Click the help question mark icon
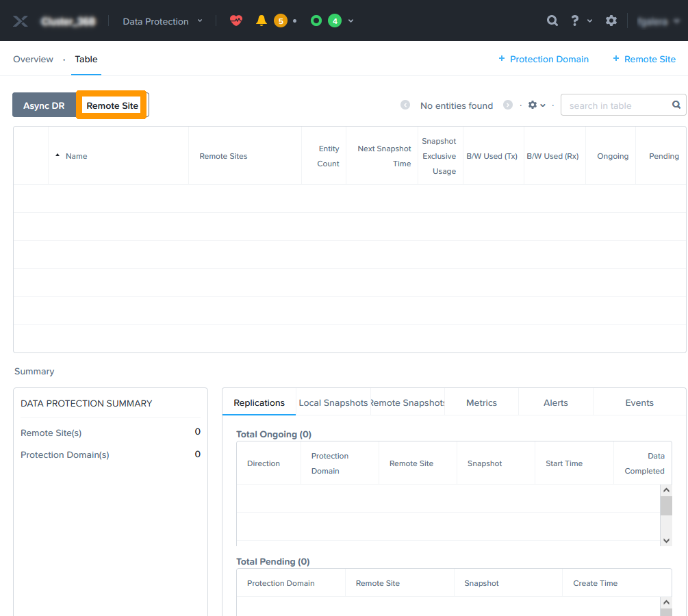Image resolution: width=688 pixels, height=616 pixels. point(575,21)
